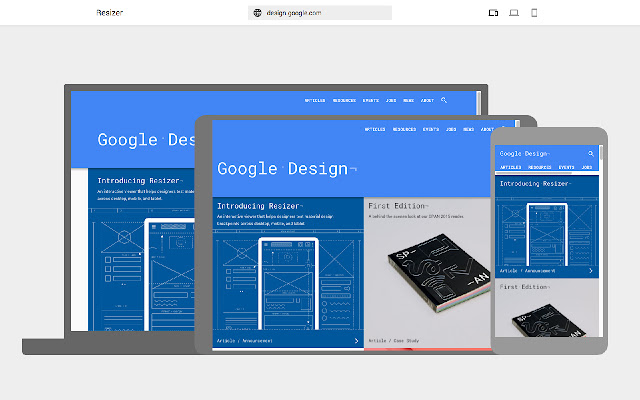Select Jobs tab in phone preview
The height and width of the screenshot is (400, 640).
pyautogui.click(x=587, y=167)
